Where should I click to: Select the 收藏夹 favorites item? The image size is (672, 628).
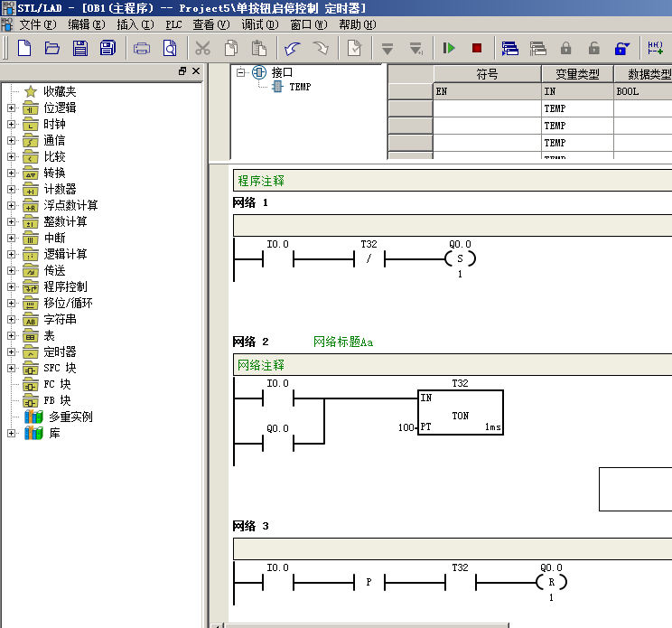[x=60, y=91]
